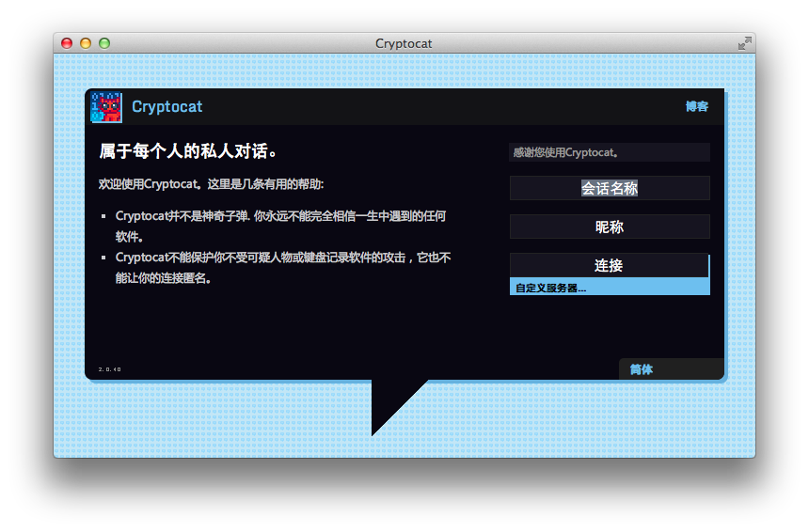
Task: Click the 会话名称 conversation name field
Action: point(610,188)
